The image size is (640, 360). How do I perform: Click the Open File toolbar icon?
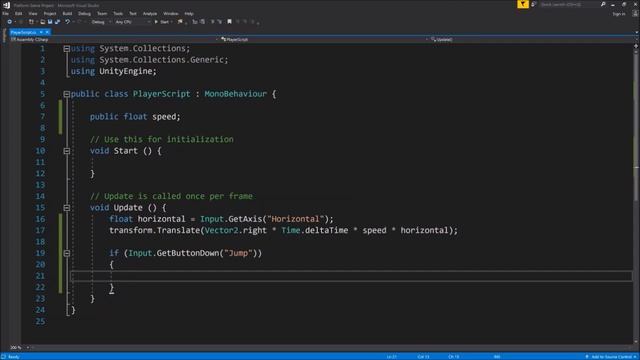[42, 22]
